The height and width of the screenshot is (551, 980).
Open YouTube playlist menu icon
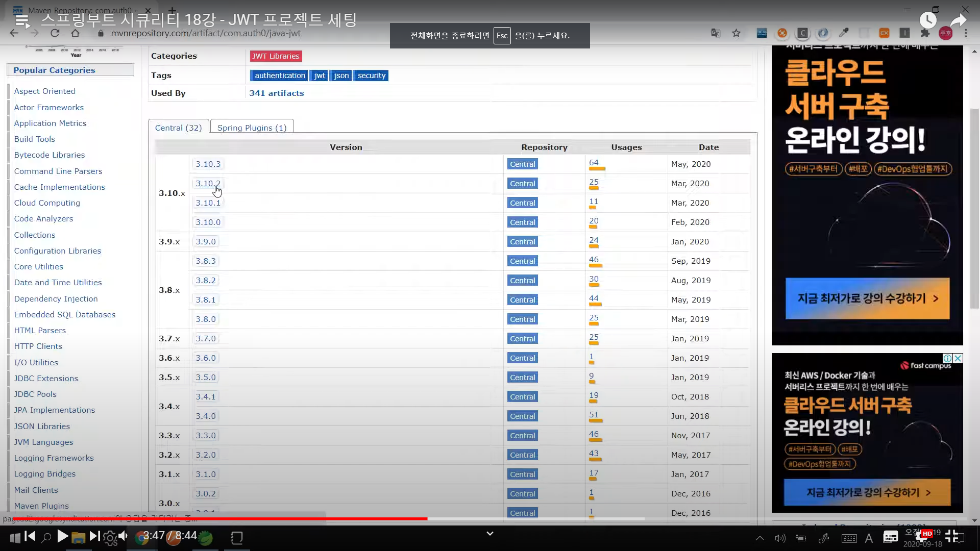click(x=22, y=20)
